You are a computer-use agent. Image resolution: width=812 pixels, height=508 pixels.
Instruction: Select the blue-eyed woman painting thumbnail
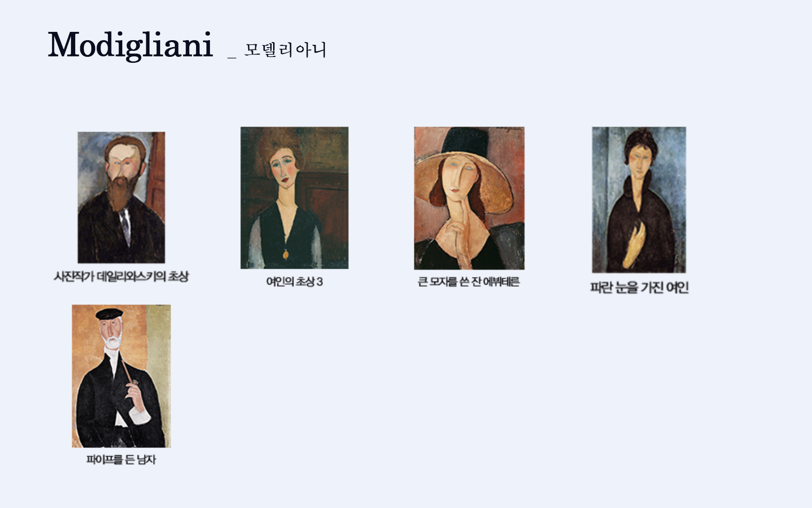[x=639, y=200]
